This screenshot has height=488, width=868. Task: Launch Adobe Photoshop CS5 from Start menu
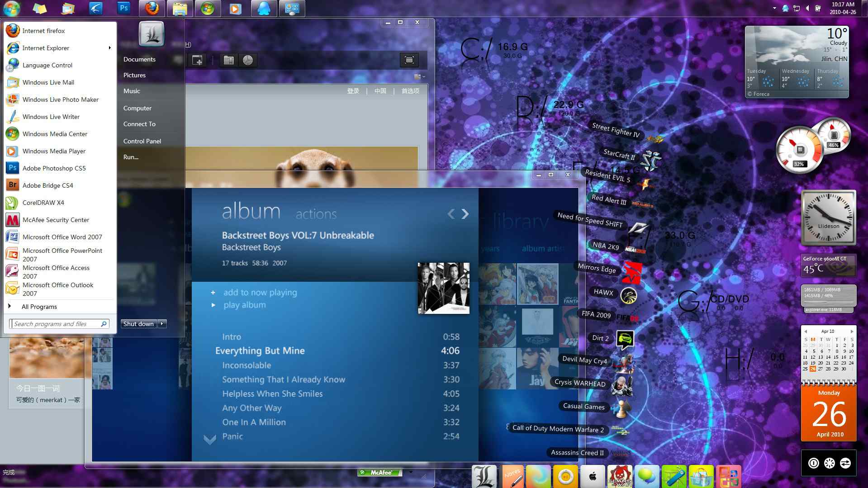pyautogui.click(x=60, y=168)
